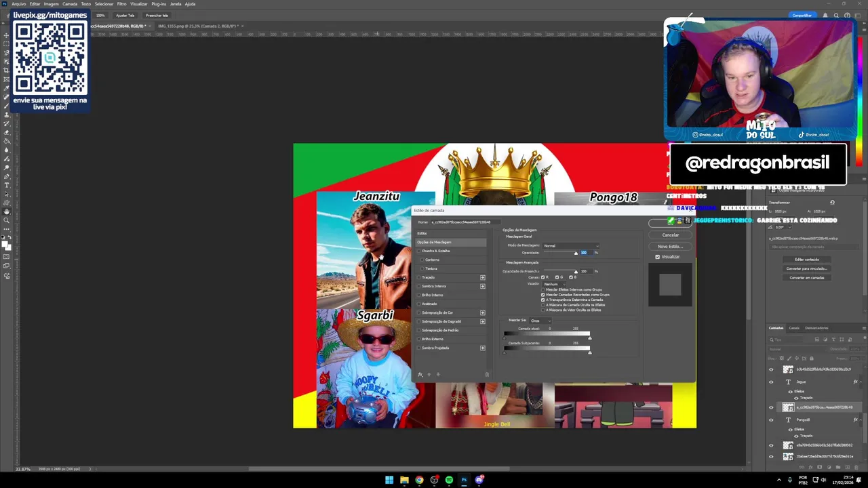
Task: Add another Sobreposição de Cor with plus icon
Action: pyautogui.click(x=483, y=312)
